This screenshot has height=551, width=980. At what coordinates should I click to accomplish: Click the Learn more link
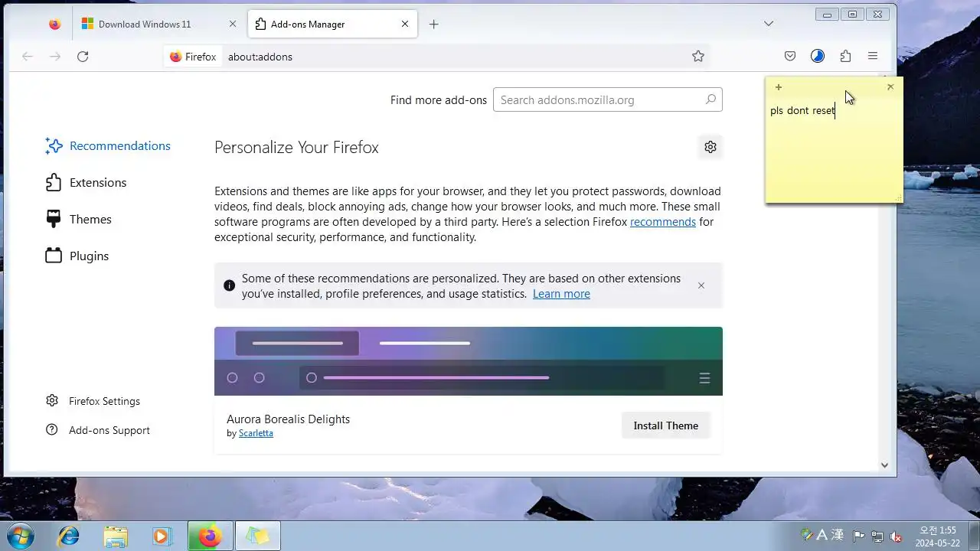click(561, 294)
